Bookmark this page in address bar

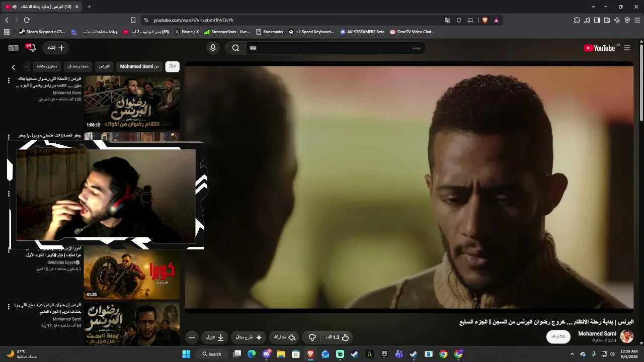click(133, 20)
